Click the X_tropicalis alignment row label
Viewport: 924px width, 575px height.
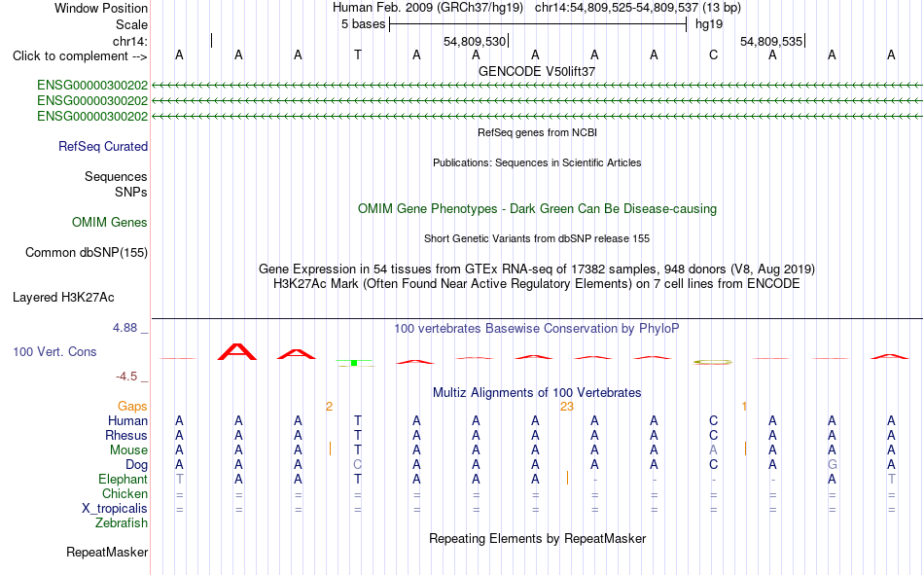click(x=115, y=509)
